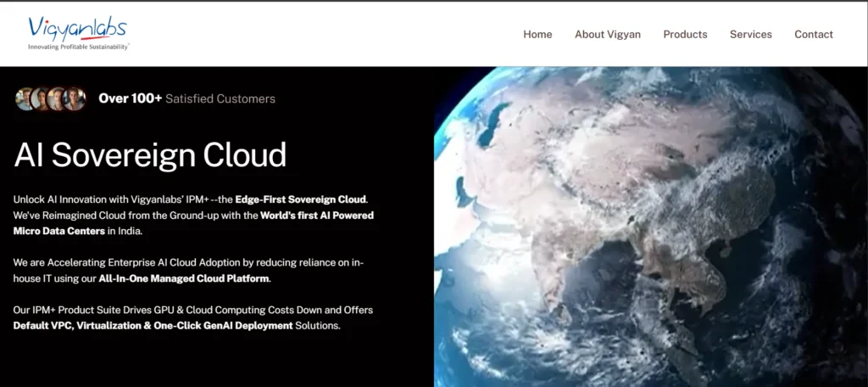The height and width of the screenshot is (387, 868).
Task: Click the 'Innovating Profitable Sustainability' tagline
Action: tap(79, 48)
